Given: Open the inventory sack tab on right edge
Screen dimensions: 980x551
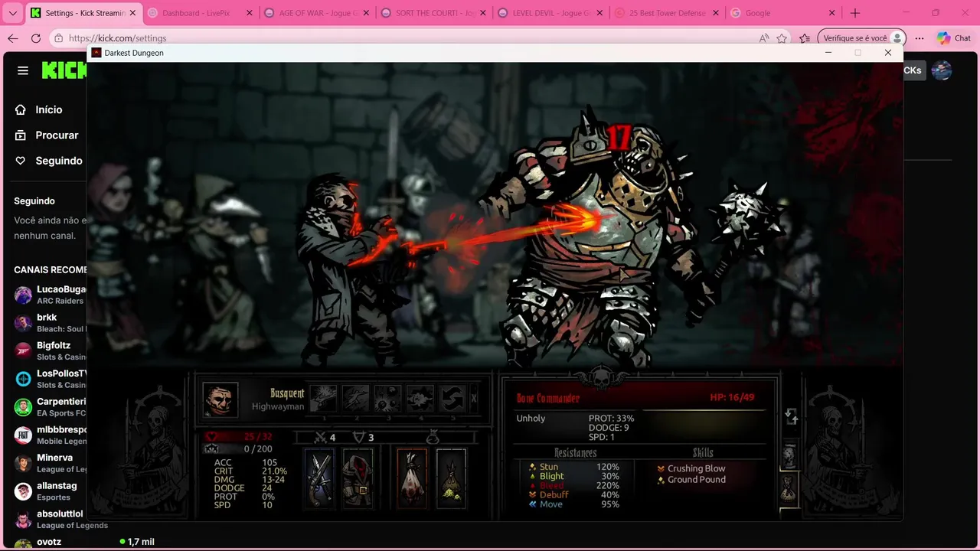Looking at the screenshot, I should click(x=789, y=488).
